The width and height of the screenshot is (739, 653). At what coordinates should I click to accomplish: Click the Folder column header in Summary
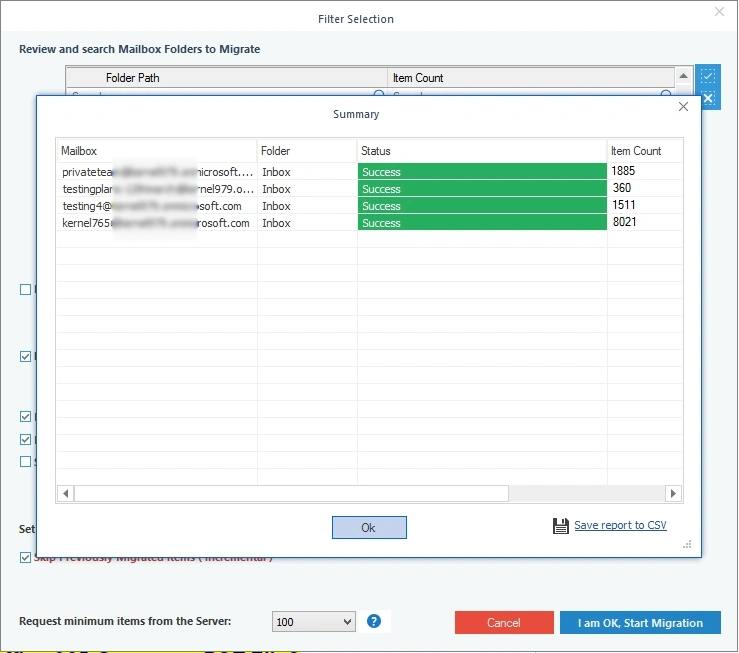point(307,151)
